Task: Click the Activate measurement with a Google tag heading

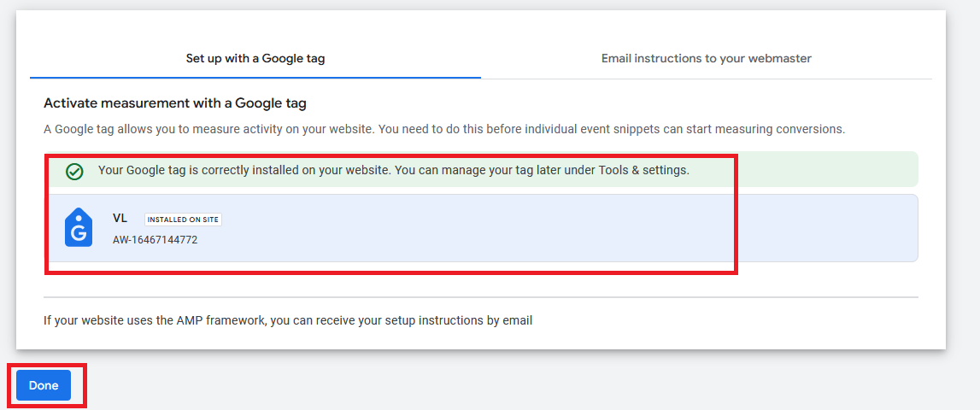Action: tap(175, 103)
